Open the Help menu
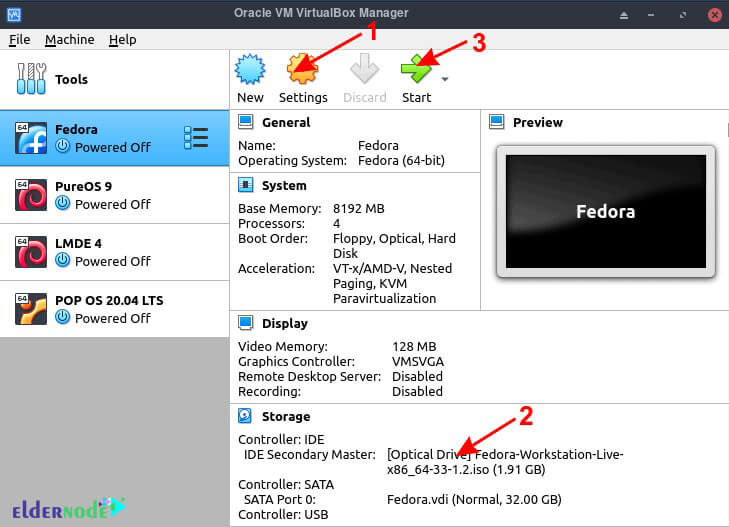The height and width of the screenshot is (527, 729). pos(123,40)
